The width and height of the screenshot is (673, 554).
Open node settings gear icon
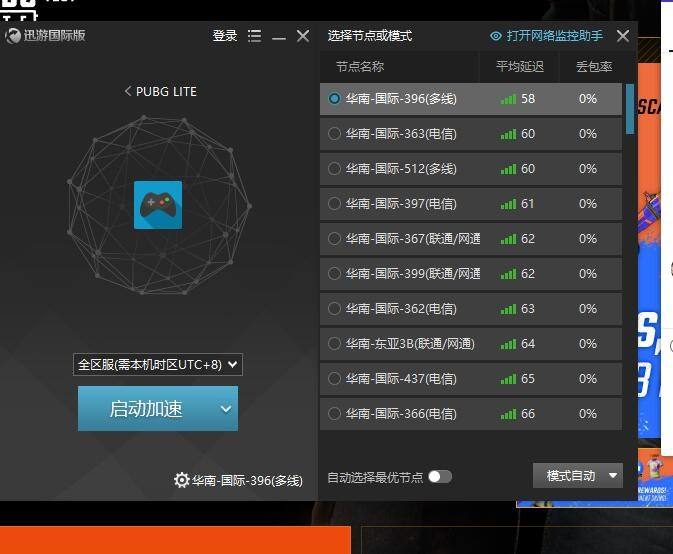point(182,480)
